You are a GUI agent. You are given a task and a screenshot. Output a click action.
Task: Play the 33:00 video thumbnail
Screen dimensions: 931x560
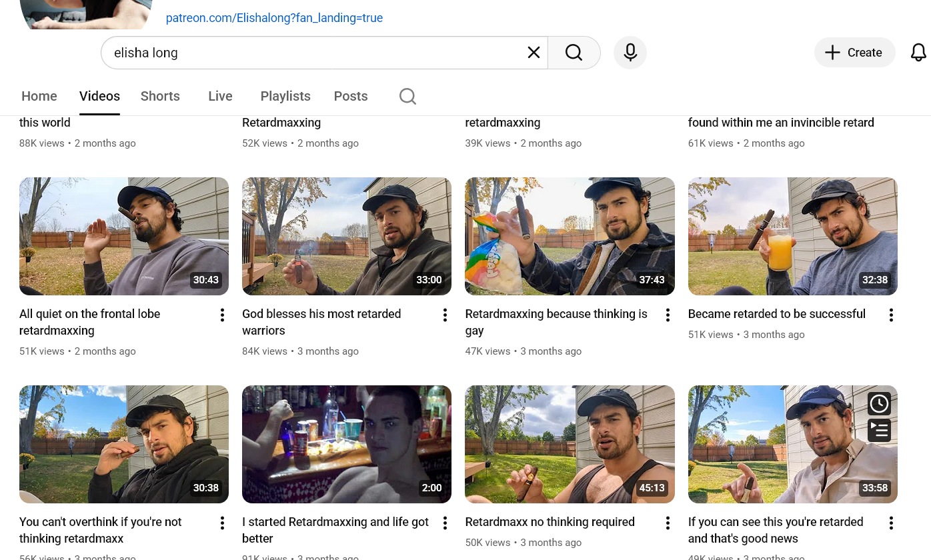[x=347, y=236]
